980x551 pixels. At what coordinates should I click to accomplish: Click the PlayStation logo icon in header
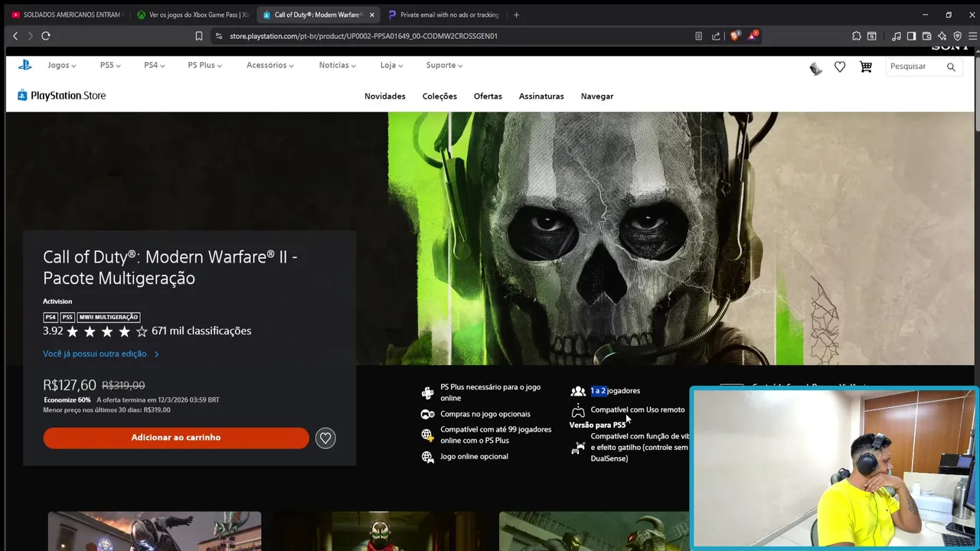click(25, 65)
